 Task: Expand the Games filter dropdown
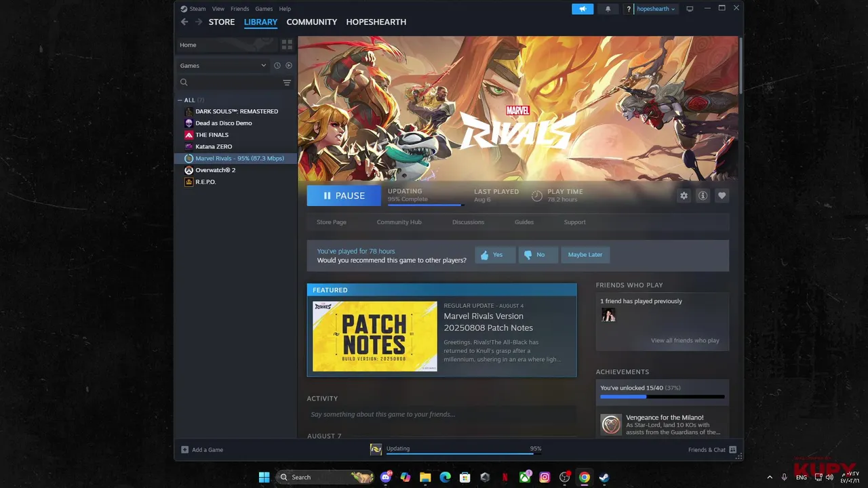click(223, 66)
